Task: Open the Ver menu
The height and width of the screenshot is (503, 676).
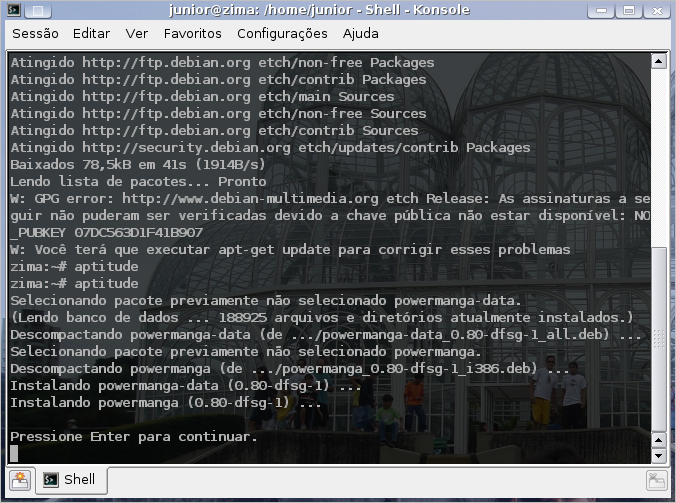Action: click(x=137, y=34)
